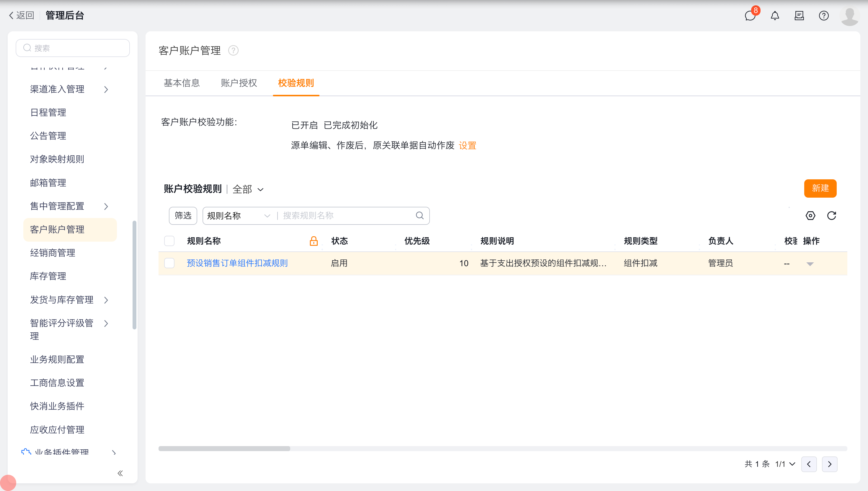Switch to the 基本信息 tab

point(182,83)
